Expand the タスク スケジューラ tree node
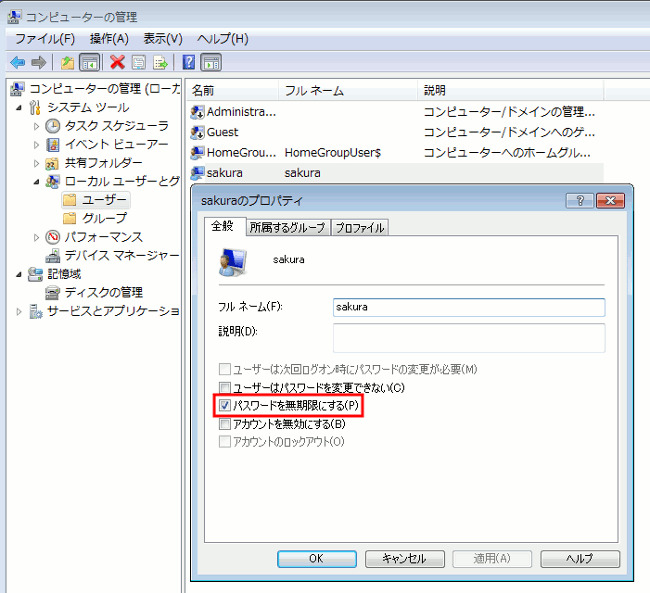The width and height of the screenshot is (650, 593). 37,126
